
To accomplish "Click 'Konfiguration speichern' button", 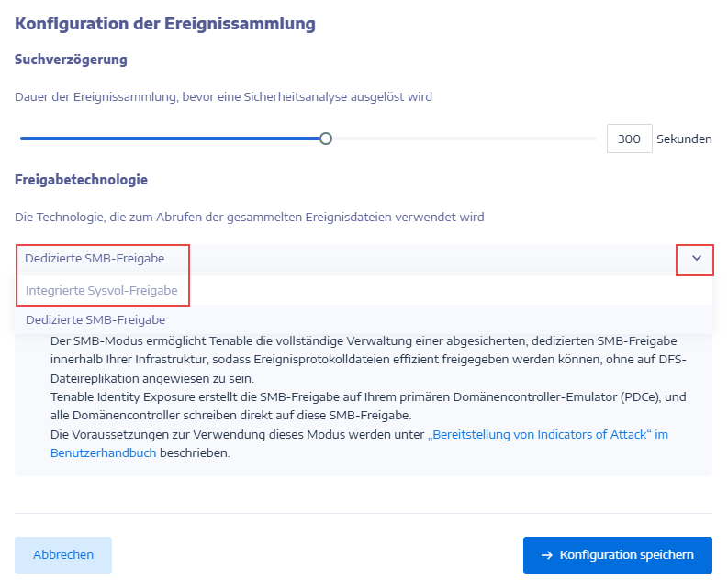I will [x=617, y=555].
